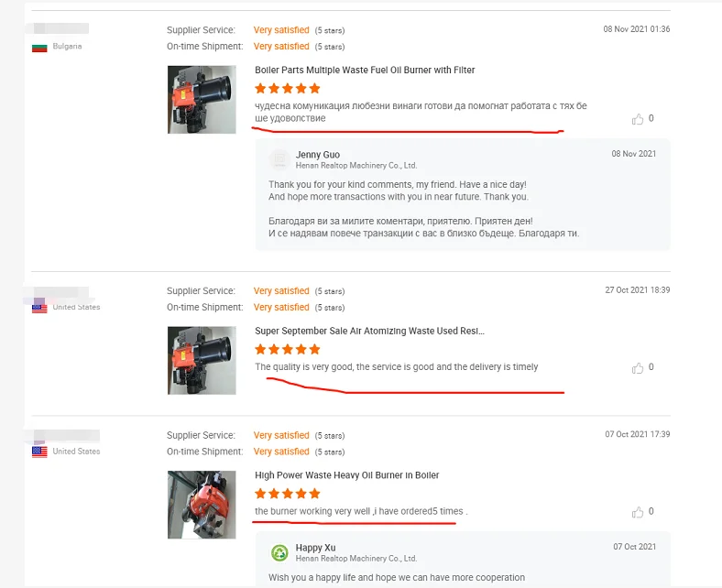Click thumbs-up on the quality and delivery review

638,368
